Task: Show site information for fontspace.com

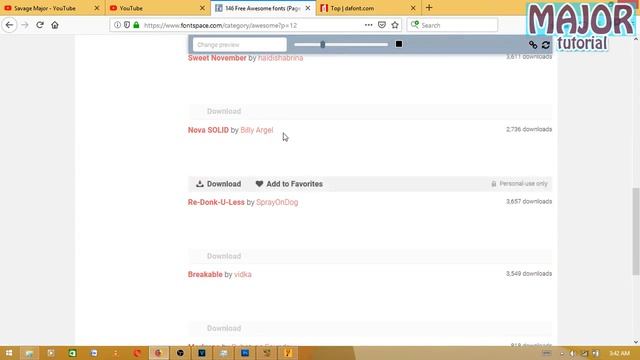Action: tap(117, 25)
